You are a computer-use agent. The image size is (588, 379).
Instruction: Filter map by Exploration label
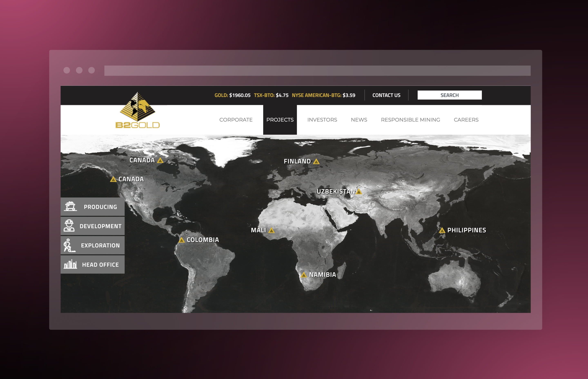coord(100,245)
